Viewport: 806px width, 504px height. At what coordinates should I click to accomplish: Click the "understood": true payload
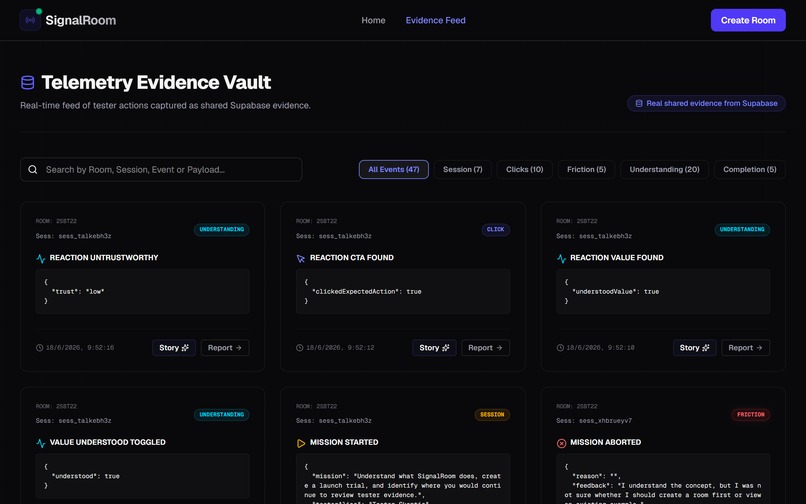(85, 476)
